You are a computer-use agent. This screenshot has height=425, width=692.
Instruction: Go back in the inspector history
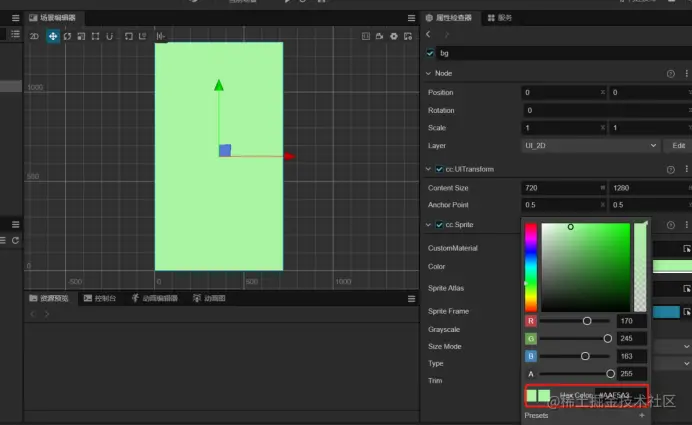428,34
